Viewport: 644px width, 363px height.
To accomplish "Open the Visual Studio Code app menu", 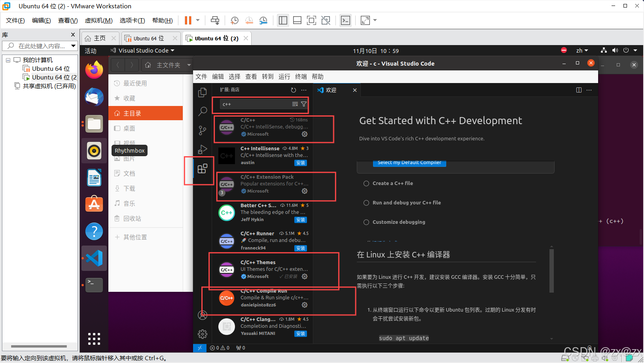I will 142,51.
